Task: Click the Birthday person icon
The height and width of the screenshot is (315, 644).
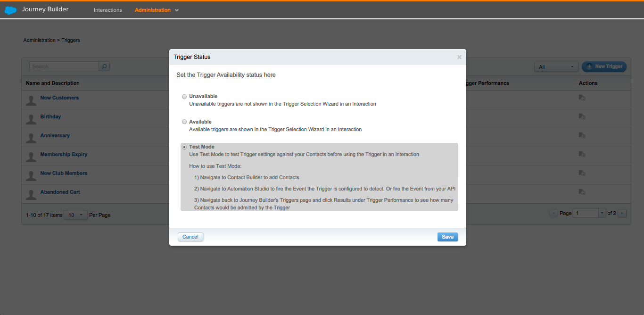Action: pos(31,119)
